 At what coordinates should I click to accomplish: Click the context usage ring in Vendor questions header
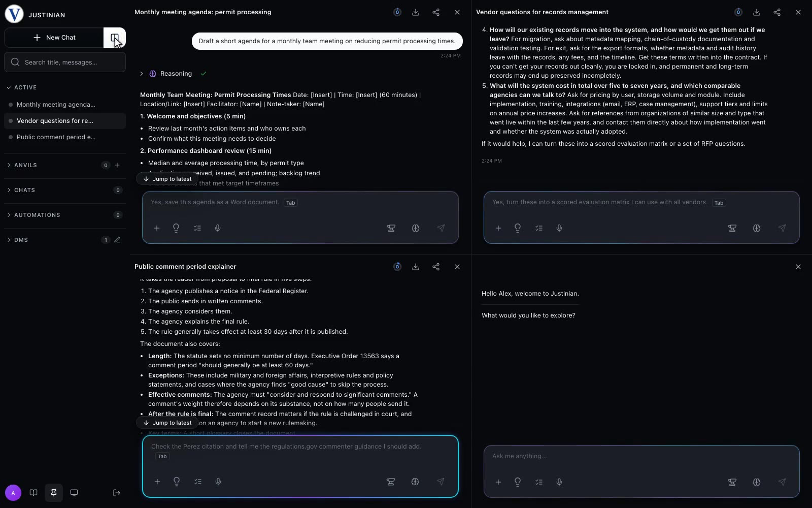(x=738, y=12)
